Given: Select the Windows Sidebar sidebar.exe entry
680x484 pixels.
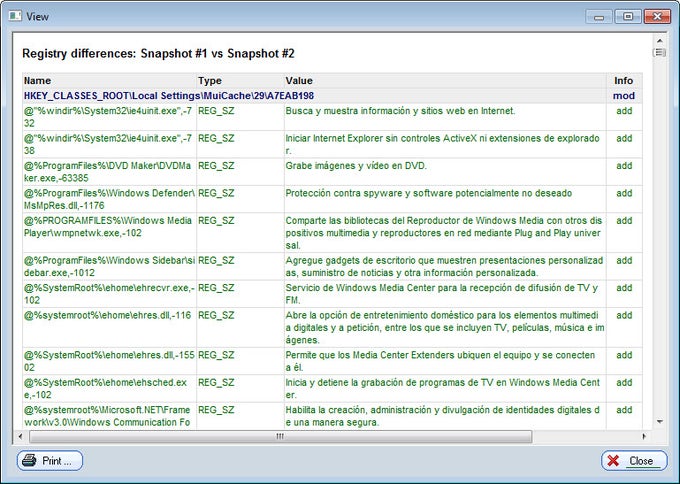Looking at the screenshot, I should pyautogui.click(x=109, y=266).
